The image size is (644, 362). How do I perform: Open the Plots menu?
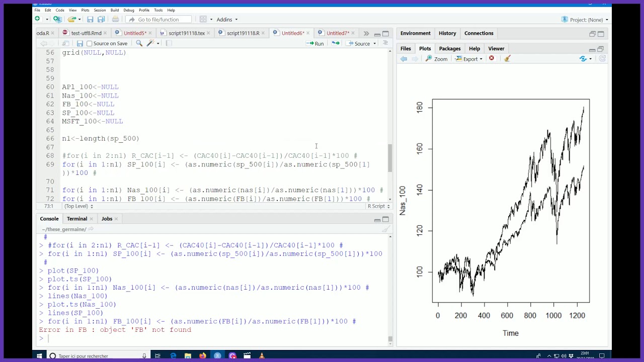click(85, 10)
